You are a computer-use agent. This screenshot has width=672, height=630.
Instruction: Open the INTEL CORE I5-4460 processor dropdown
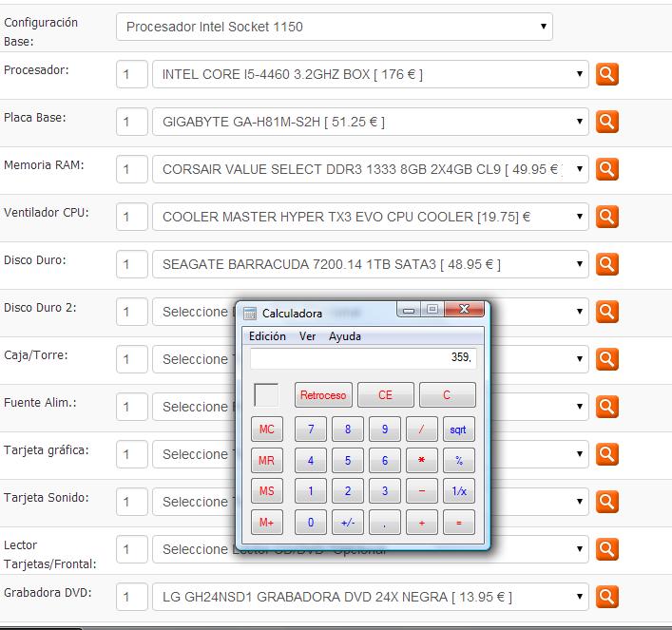(371, 74)
